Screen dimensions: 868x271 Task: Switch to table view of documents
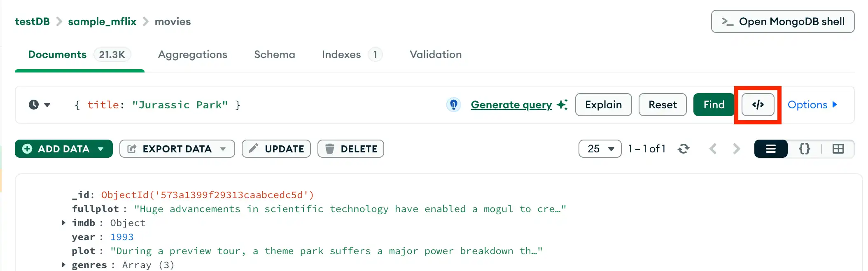click(x=838, y=149)
